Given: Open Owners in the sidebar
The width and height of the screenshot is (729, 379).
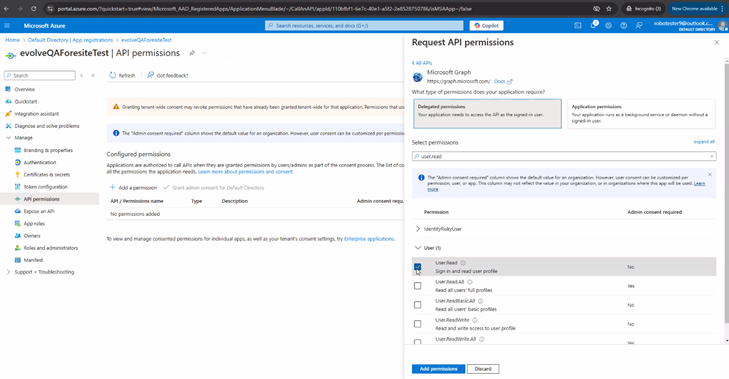Looking at the screenshot, I should (x=32, y=236).
